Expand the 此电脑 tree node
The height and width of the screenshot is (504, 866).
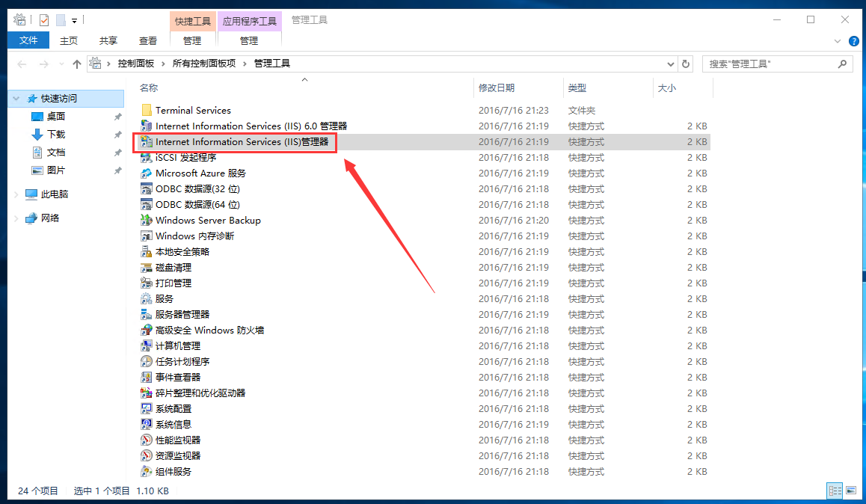[x=16, y=194]
